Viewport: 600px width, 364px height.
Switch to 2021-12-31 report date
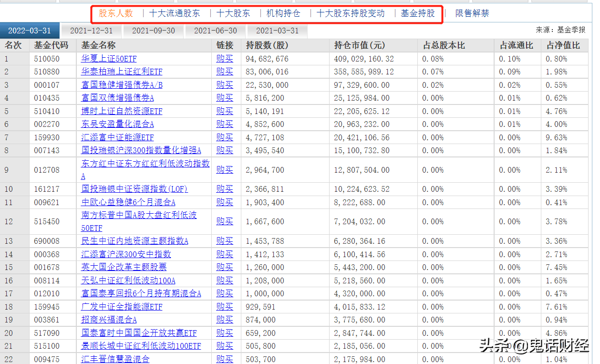[x=92, y=31]
